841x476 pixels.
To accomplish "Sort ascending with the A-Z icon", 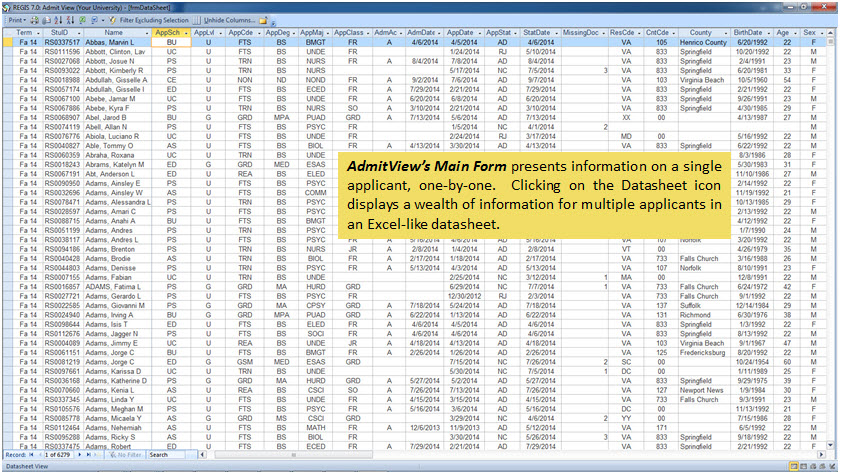I will coord(58,20).
